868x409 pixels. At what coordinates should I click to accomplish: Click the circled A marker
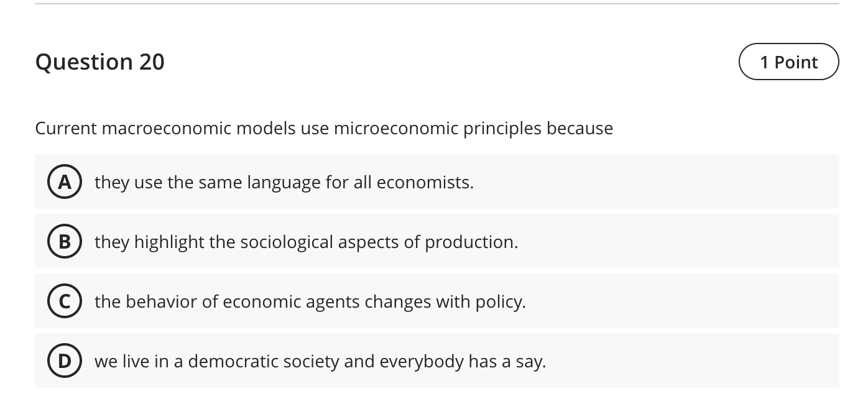[65, 182]
